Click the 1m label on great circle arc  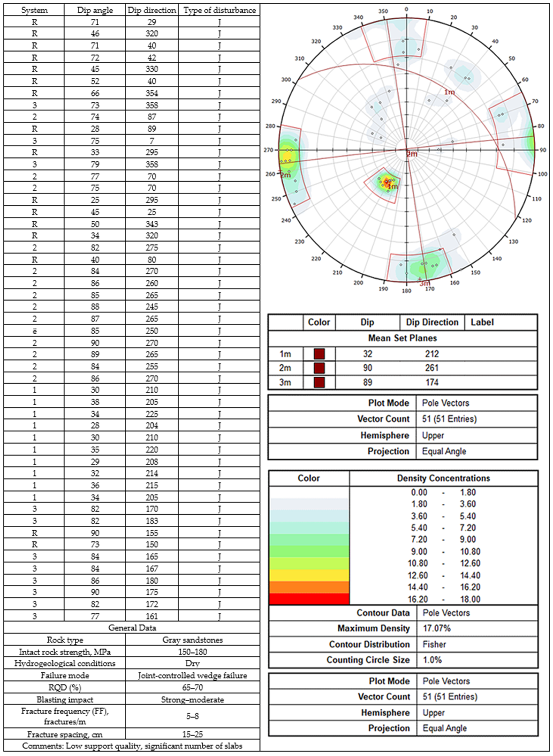[x=449, y=92]
